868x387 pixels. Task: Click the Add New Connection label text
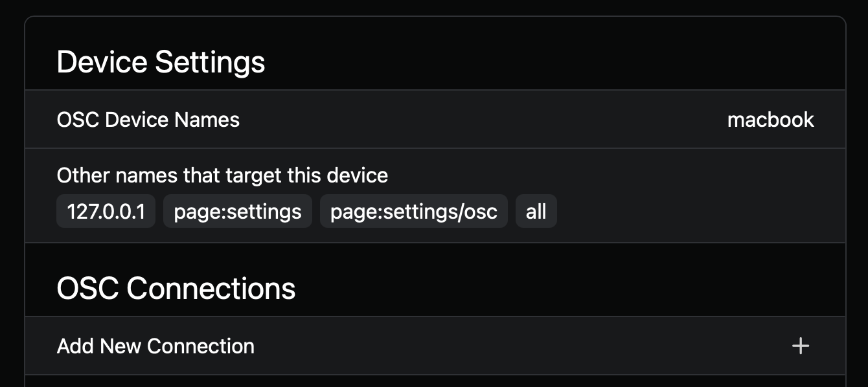tap(155, 346)
